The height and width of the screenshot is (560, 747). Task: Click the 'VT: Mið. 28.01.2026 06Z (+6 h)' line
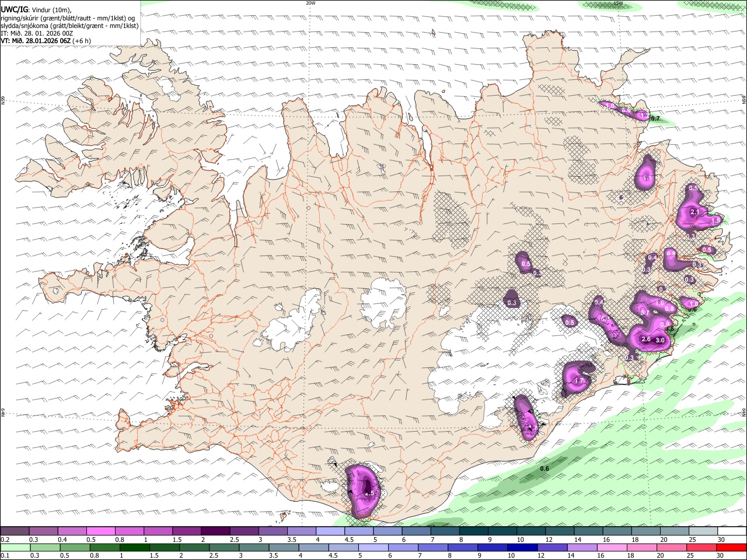click(x=46, y=41)
